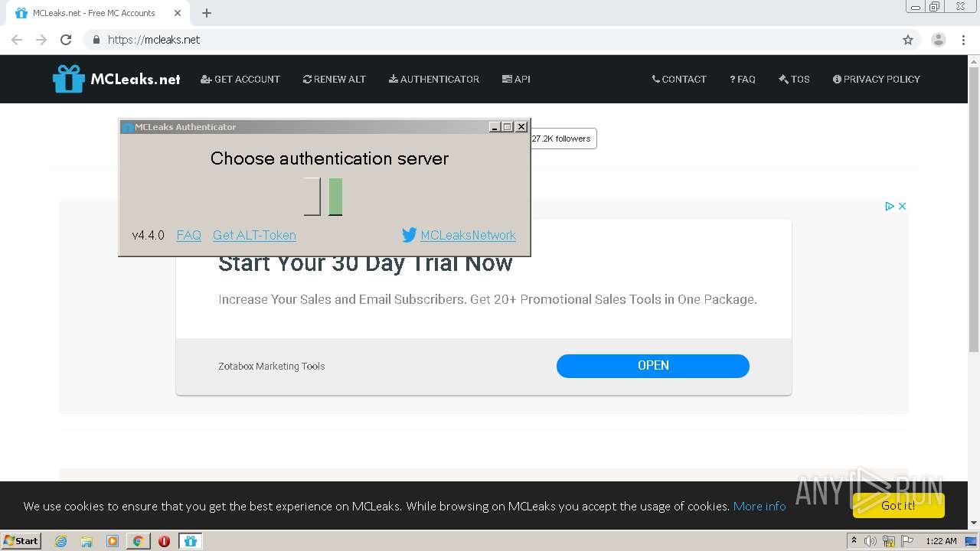Show hidden system tray icons

(854, 540)
